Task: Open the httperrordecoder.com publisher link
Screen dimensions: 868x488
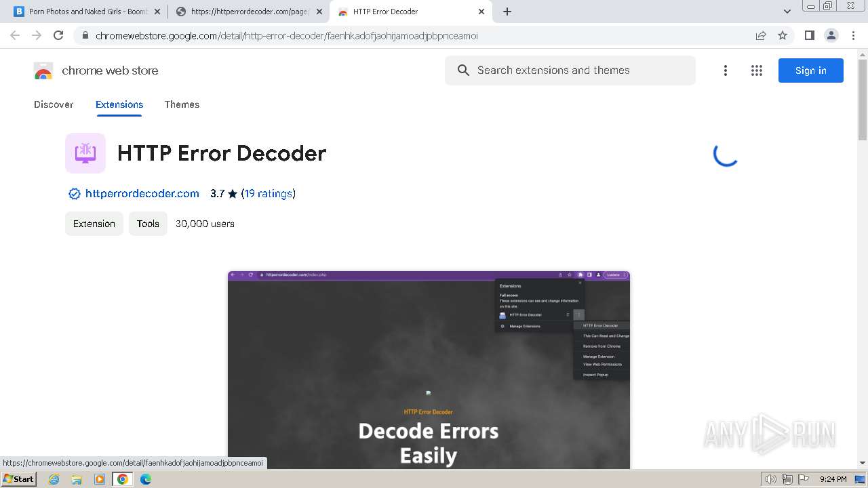Action: (142, 194)
